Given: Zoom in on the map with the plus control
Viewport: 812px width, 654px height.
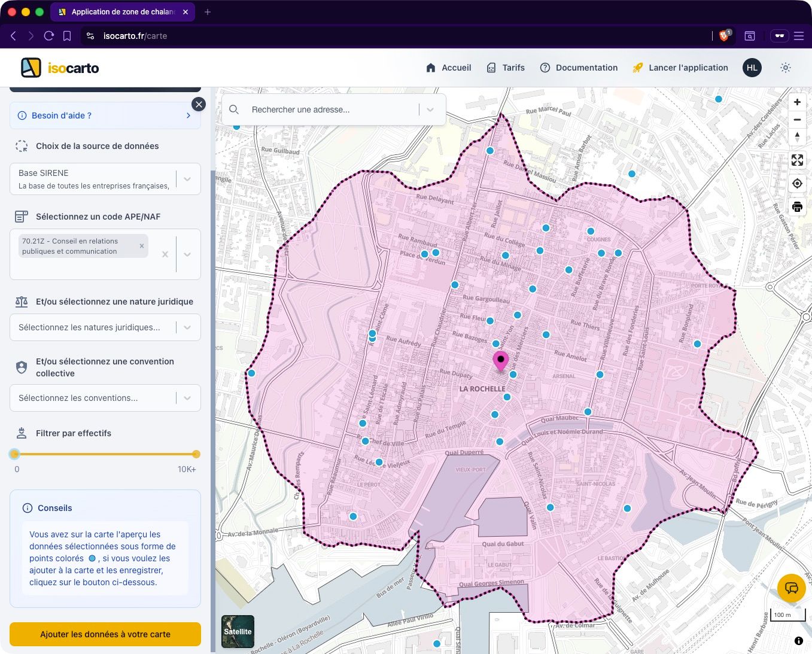Looking at the screenshot, I should pos(797,102).
